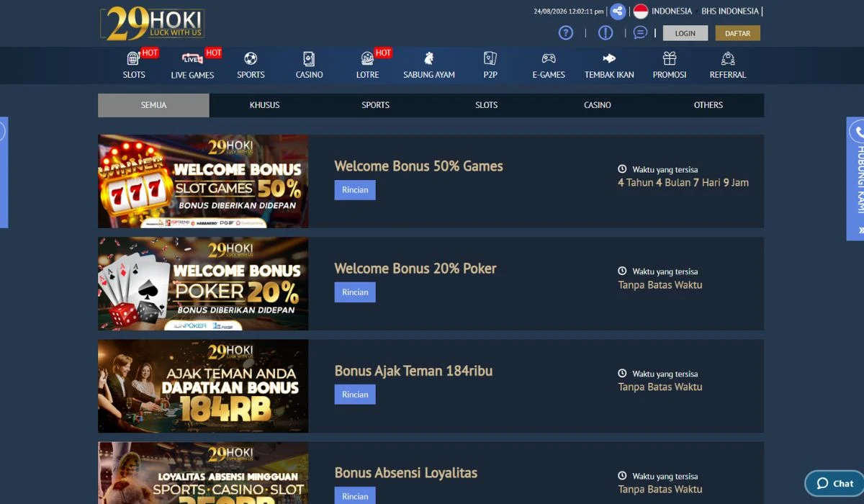Open the P2P category
This screenshot has height=504, width=864.
(490, 66)
